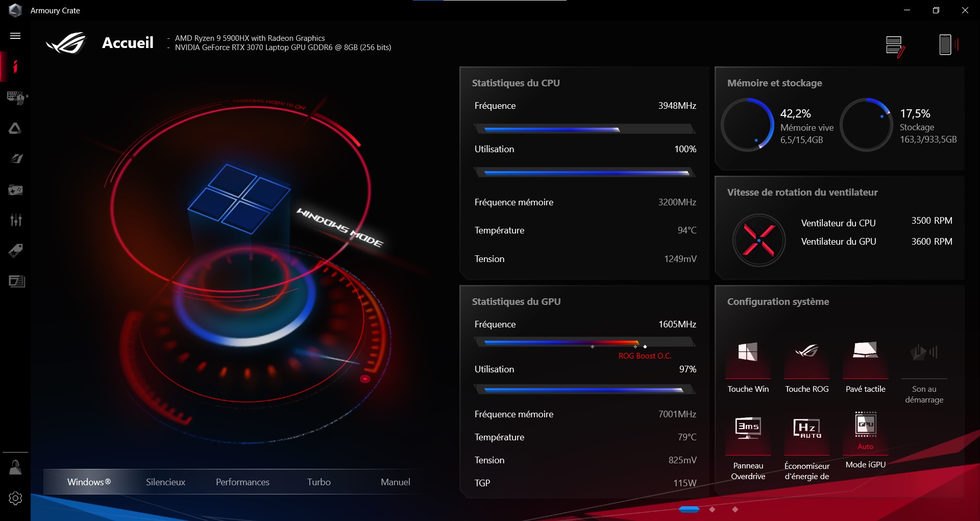
Task: Open the news panel sidebar icon
Action: (x=16, y=281)
